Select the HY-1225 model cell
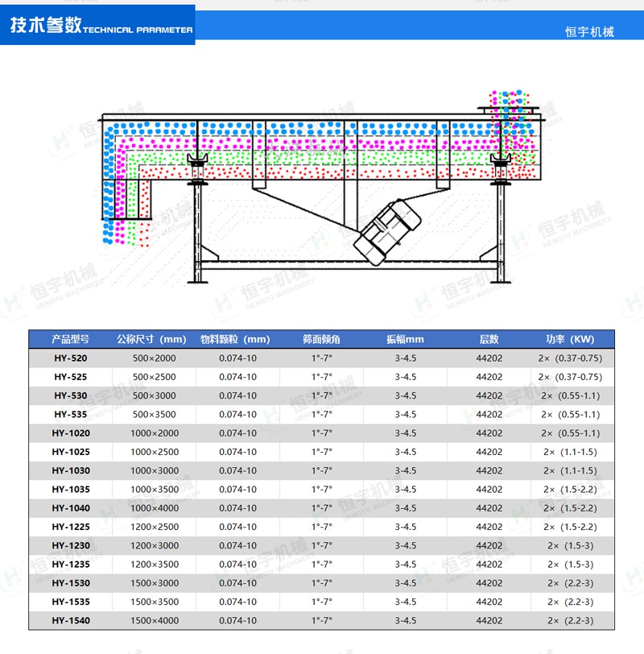This screenshot has height=654, width=644. [71, 527]
